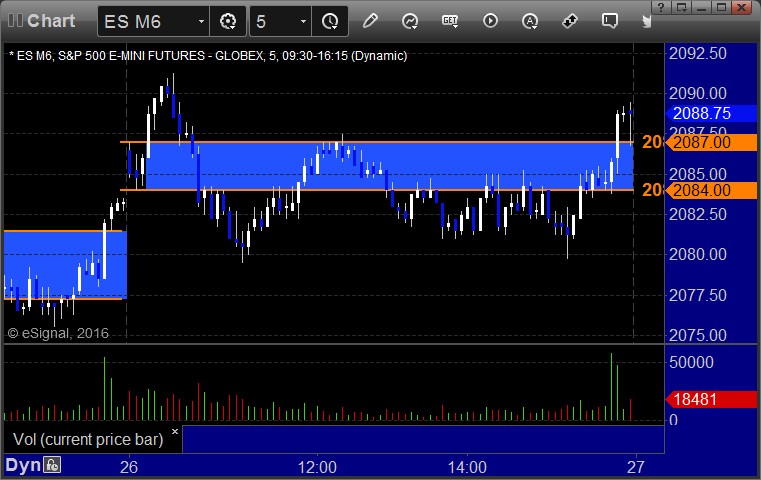
Task: Click the trade diamond arrows icon
Action: (x=570, y=21)
